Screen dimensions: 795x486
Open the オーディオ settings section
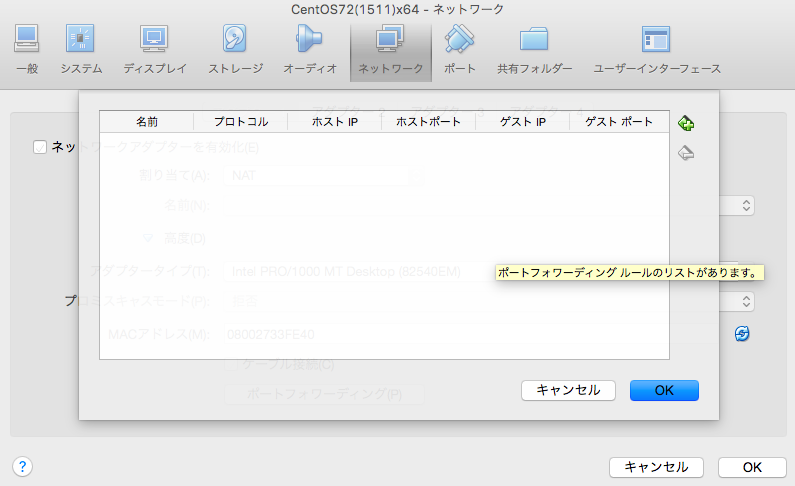point(310,50)
